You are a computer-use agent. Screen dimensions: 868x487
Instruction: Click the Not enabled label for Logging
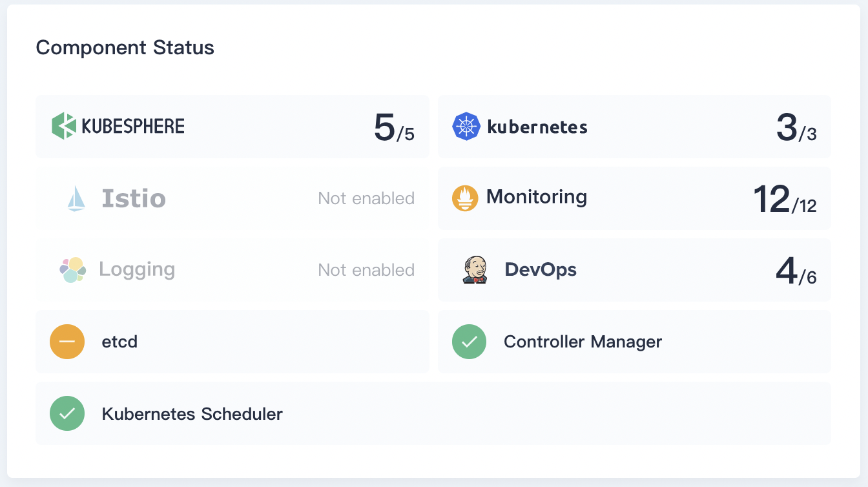coord(366,270)
